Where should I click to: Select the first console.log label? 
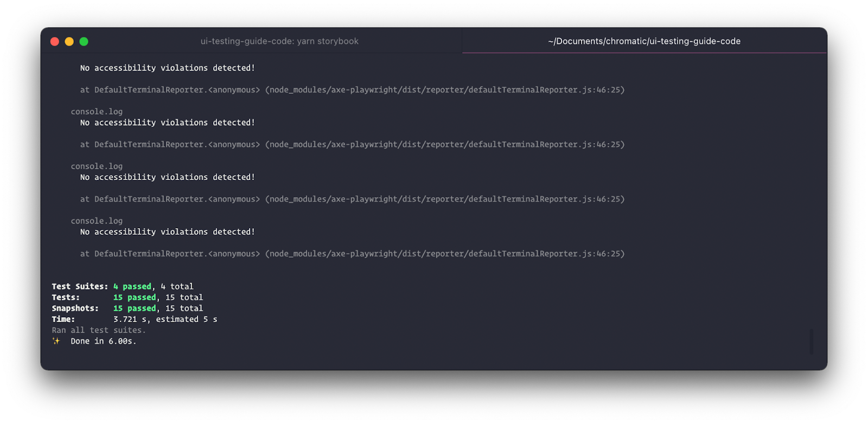(x=96, y=111)
